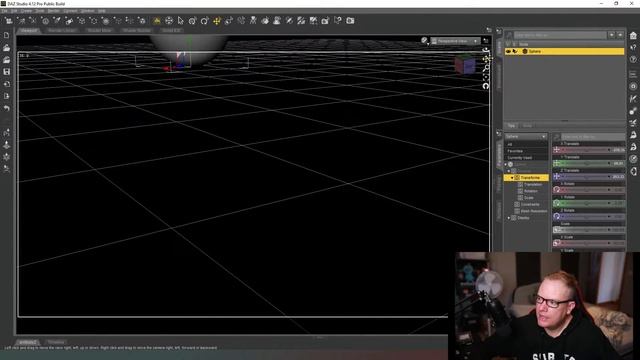640x360 pixels.
Task: Click the New file icon in left sidebar
Action: tap(7, 36)
